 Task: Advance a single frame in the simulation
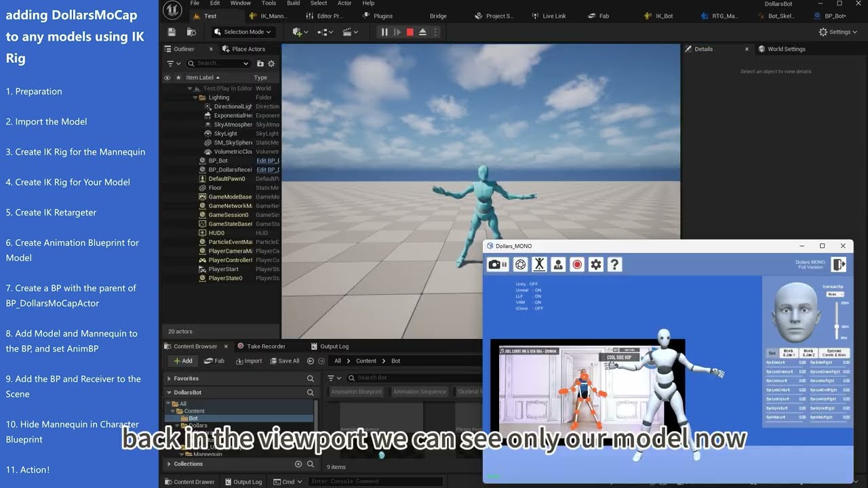tap(397, 32)
